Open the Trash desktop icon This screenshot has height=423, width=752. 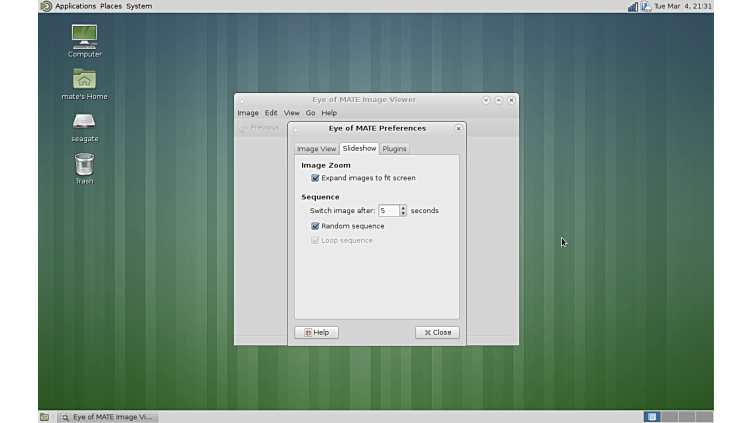84,165
